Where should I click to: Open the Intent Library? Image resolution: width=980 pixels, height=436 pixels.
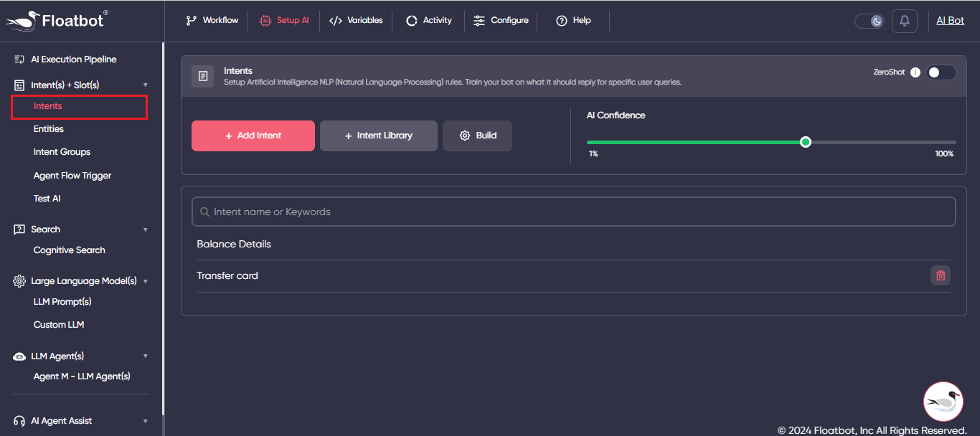pyautogui.click(x=378, y=136)
